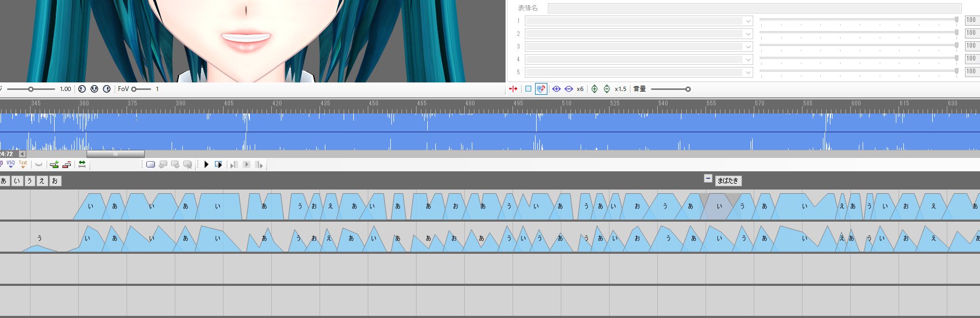Click the grayed center play icon
This screenshot has height=318, width=980.
[x=247, y=164]
